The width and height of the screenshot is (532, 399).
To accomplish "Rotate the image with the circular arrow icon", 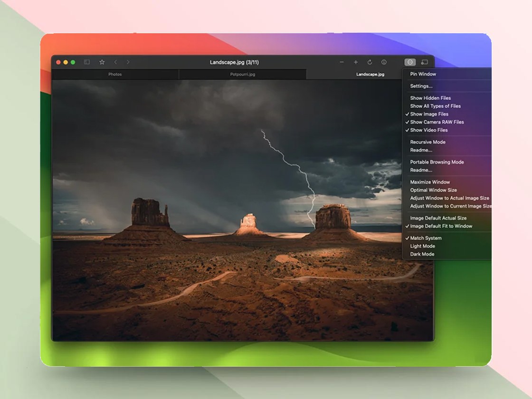I will point(370,62).
